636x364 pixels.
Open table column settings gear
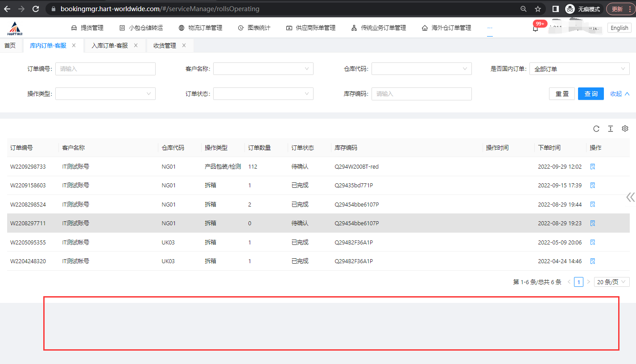[625, 128]
